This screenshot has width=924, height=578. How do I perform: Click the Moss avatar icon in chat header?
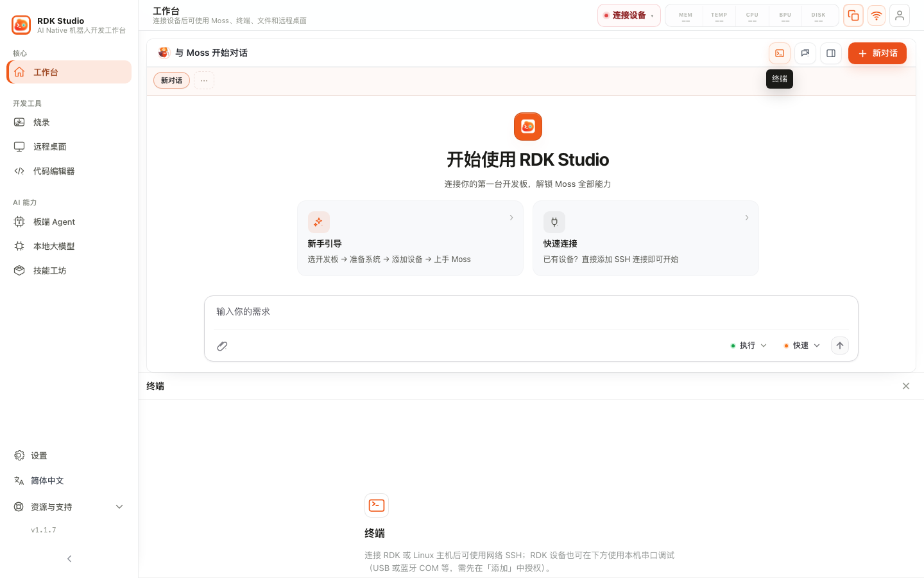pyautogui.click(x=164, y=53)
